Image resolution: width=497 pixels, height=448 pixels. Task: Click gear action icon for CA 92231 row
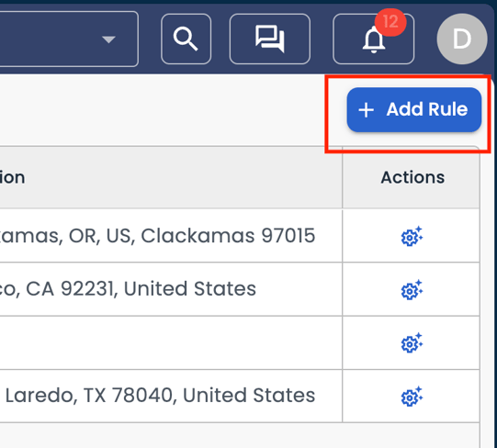click(x=412, y=289)
